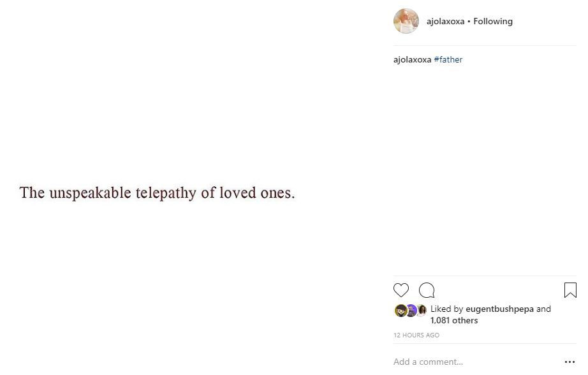Click the word 'telepathy' in the image
Image resolution: width=588 pixels, height=375 pixels.
166,193
